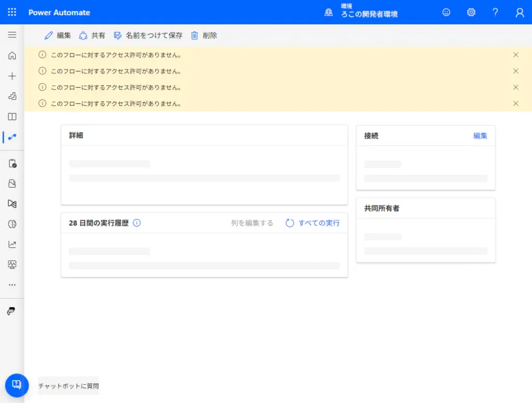Image resolution: width=532 pixels, height=403 pixels.
Task: Open the chatbot question bubble button
Action: [17, 385]
